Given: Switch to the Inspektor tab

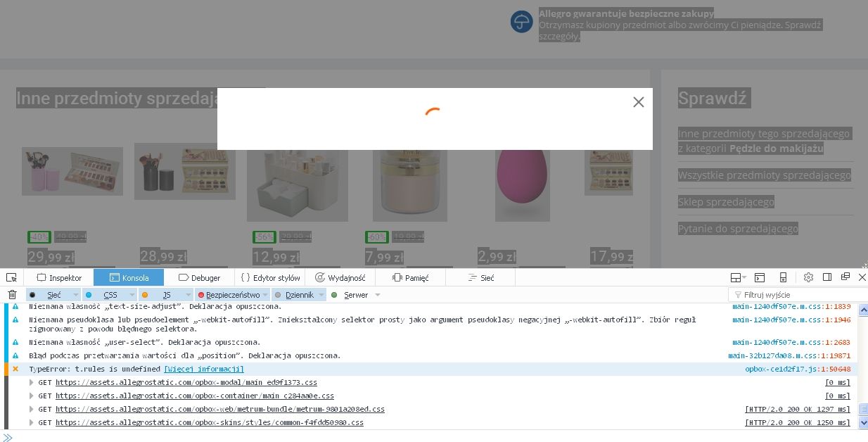Looking at the screenshot, I should pyautogui.click(x=59, y=277).
